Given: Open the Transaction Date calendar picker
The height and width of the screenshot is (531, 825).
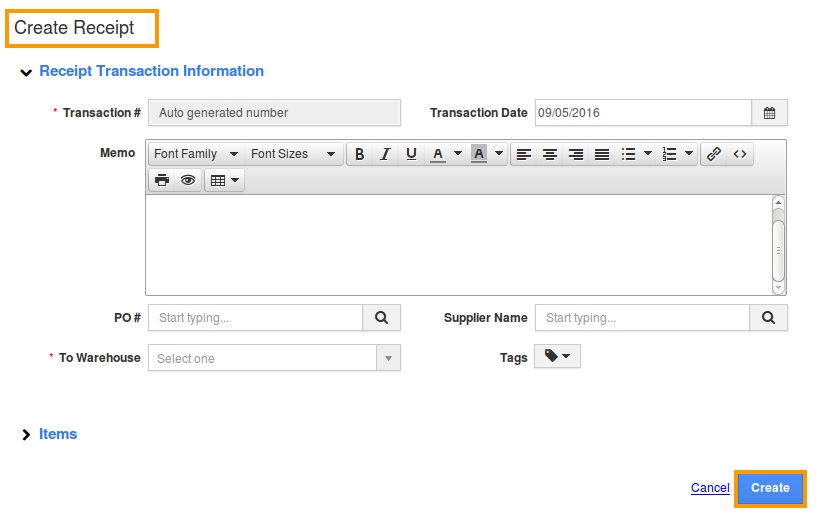Looking at the screenshot, I should [x=769, y=113].
